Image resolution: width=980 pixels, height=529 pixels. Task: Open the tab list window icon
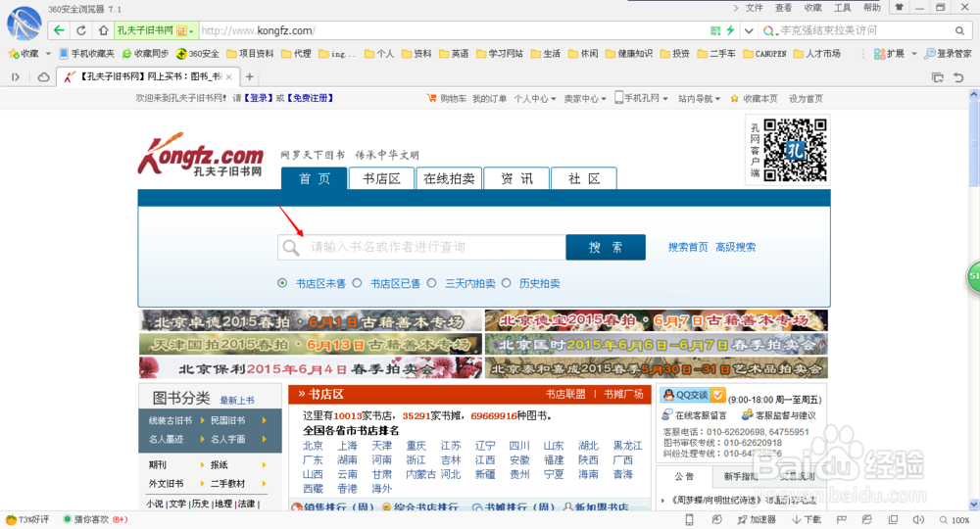(x=938, y=77)
